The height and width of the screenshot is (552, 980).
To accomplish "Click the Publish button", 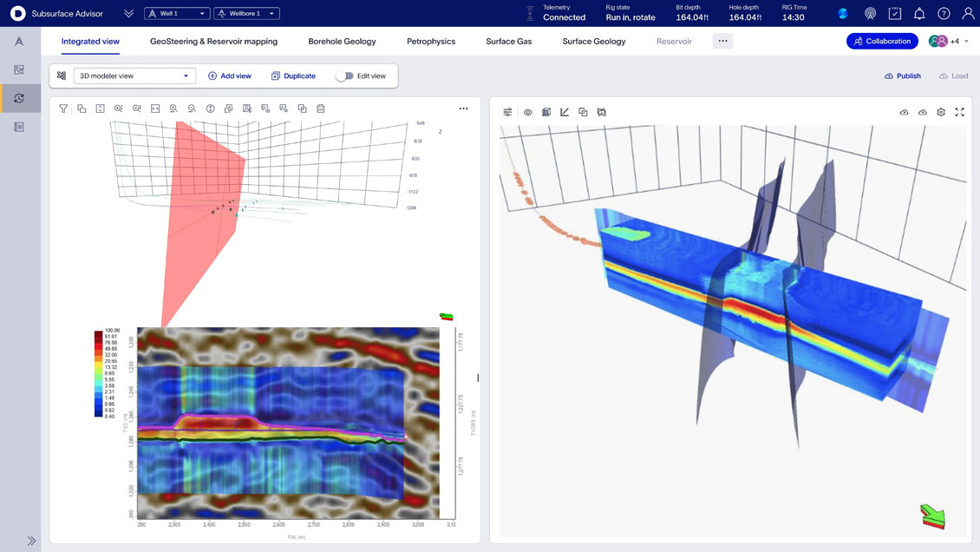I will point(903,76).
